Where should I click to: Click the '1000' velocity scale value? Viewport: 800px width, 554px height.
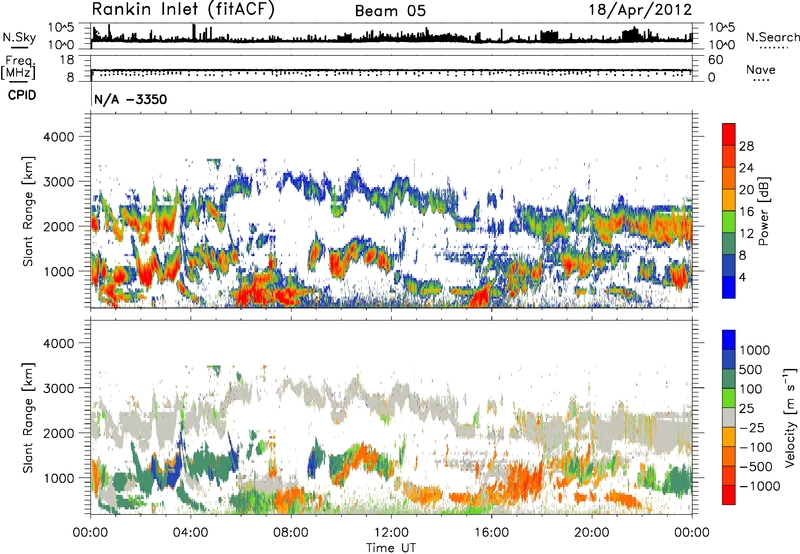click(754, 350)
